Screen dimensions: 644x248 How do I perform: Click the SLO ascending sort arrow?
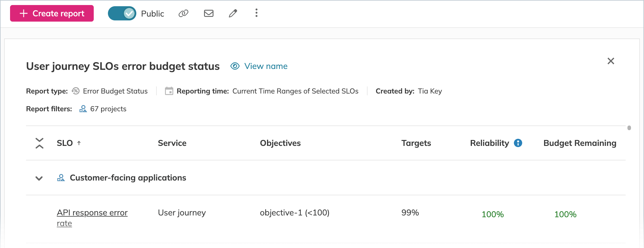79,143
